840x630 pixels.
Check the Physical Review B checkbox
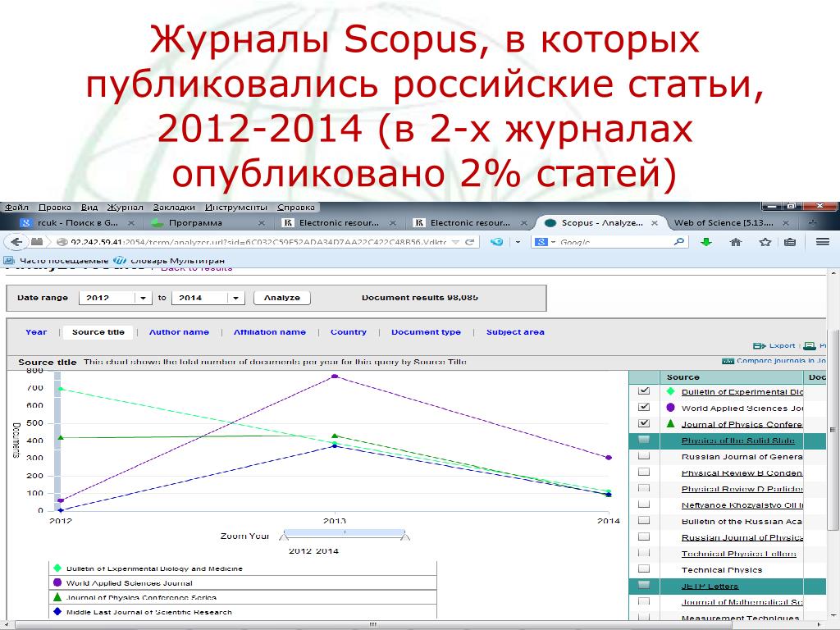coord(644,472)
